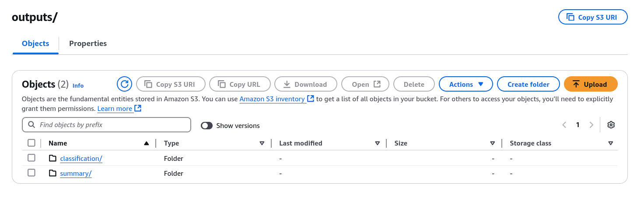This screenshot has height=199, width=644.
Task: Switch to the Properties tab
Action: pos(88,43)
